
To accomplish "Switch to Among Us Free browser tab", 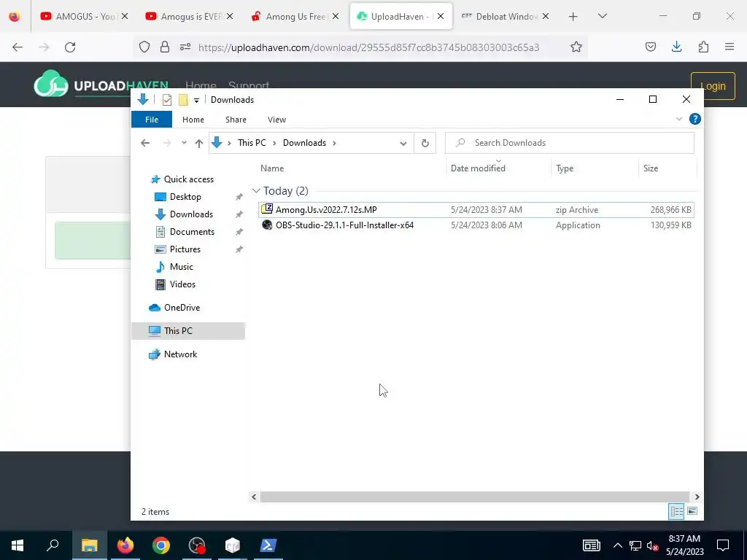I will 295,16.
